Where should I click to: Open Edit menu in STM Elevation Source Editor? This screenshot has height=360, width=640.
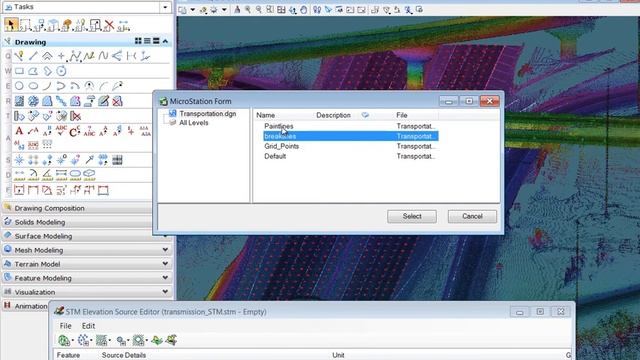pos(88,326)
